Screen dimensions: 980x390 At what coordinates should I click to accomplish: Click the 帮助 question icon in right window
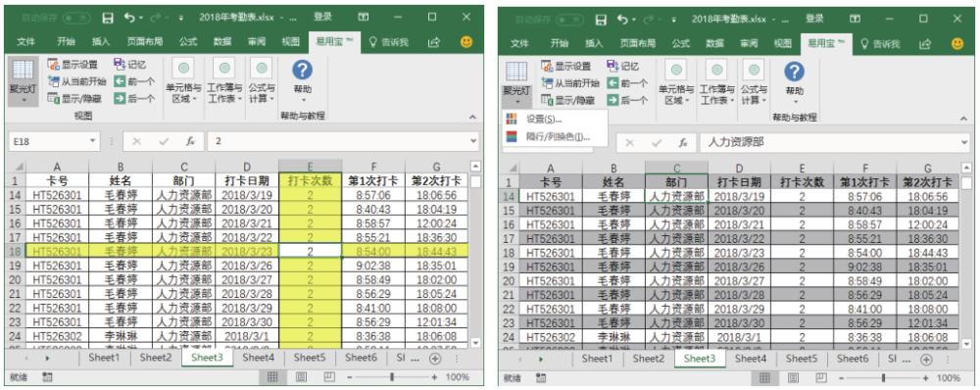(795, 72)
